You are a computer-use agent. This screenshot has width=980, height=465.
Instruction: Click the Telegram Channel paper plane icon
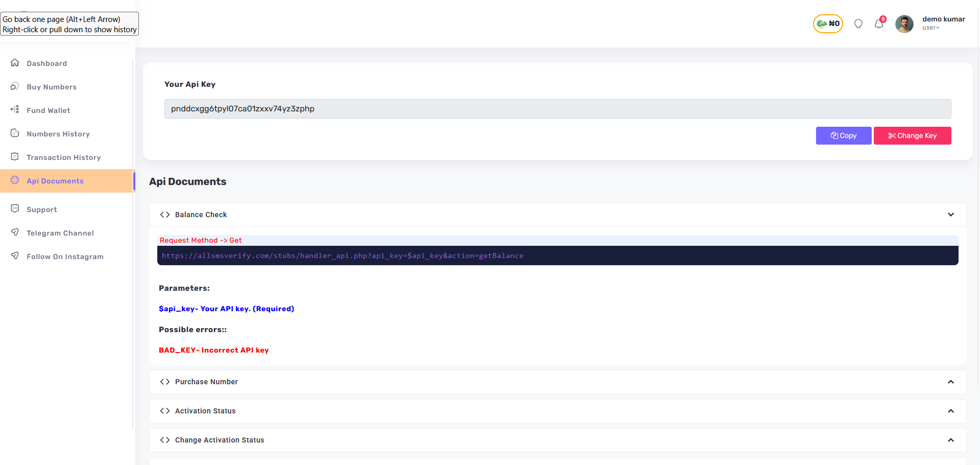pos(15,232)
